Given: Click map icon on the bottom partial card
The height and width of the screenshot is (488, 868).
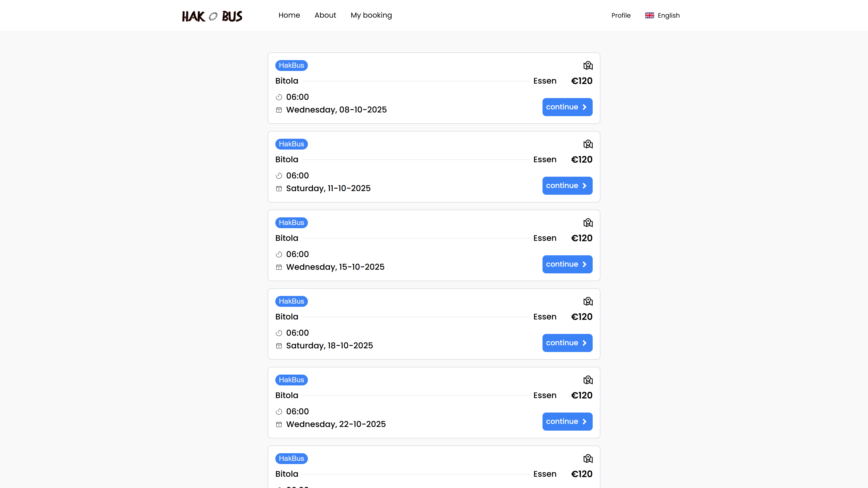Looking at the screenshot, I should [588, 458].
